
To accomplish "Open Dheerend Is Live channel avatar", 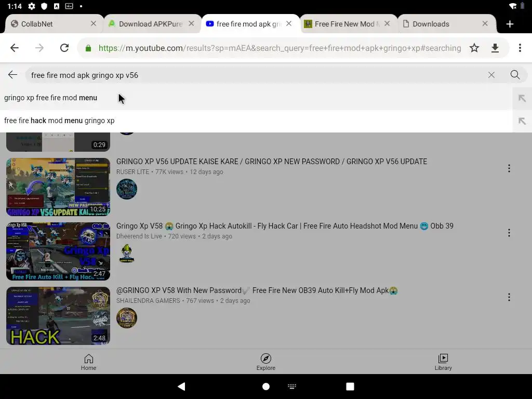I will (x=127, y=254).
